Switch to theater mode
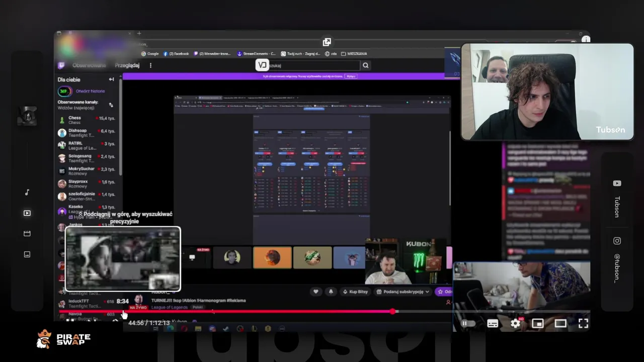Image resolution: width=644 pixels, height=362 pixels. click(560, 324)
